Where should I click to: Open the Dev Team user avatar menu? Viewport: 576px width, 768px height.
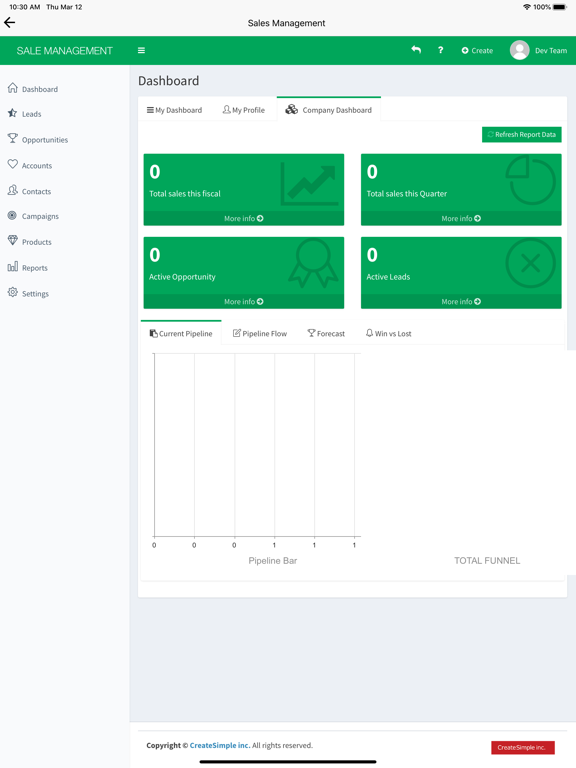click(x=520, y=50)
